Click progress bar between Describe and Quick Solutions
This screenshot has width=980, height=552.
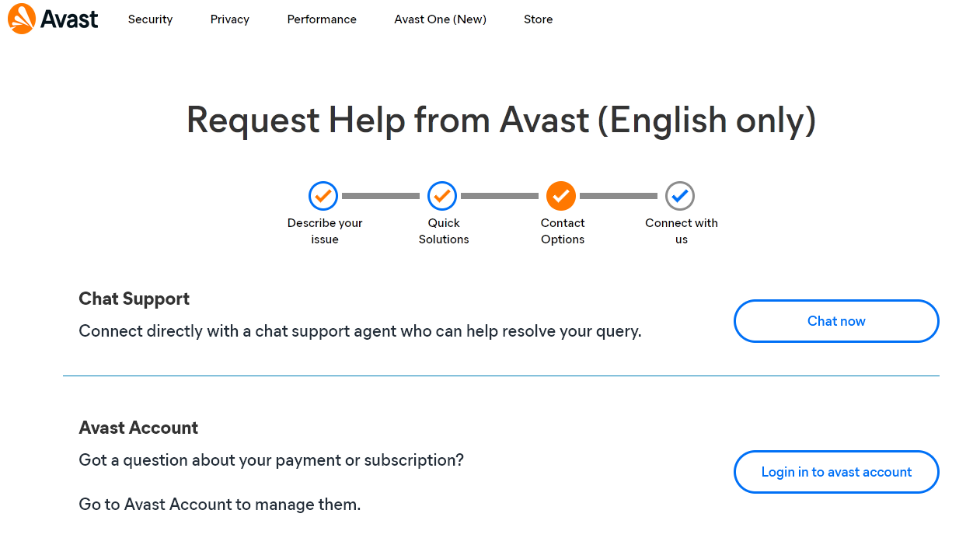[x=381, y=196]
